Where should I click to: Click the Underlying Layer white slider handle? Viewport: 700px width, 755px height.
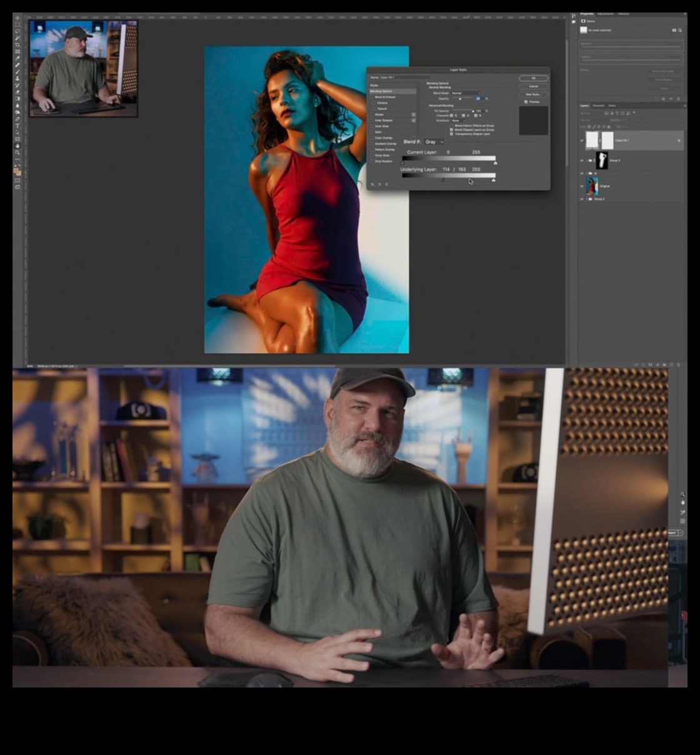coord(494,180)
